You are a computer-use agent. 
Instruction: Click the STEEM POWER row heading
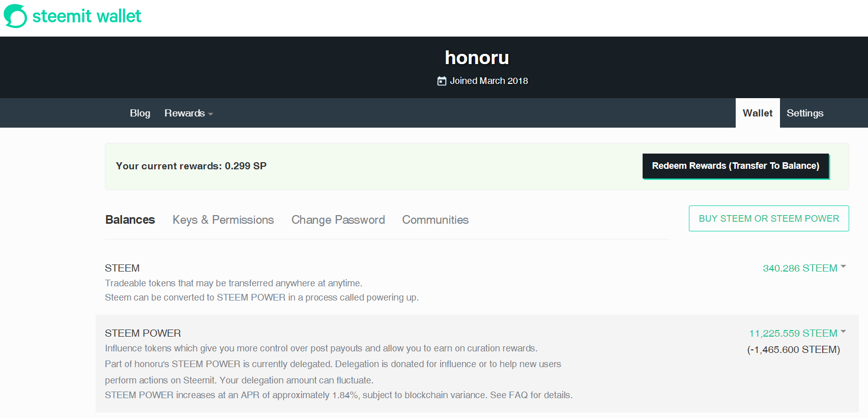(143, 333)
